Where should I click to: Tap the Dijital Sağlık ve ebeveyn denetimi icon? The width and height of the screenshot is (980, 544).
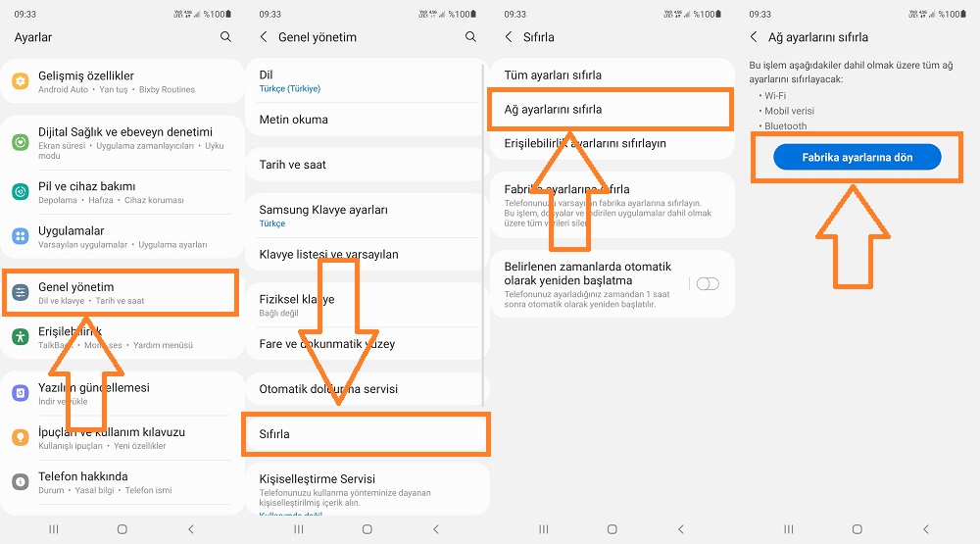(x=21, y=142)
